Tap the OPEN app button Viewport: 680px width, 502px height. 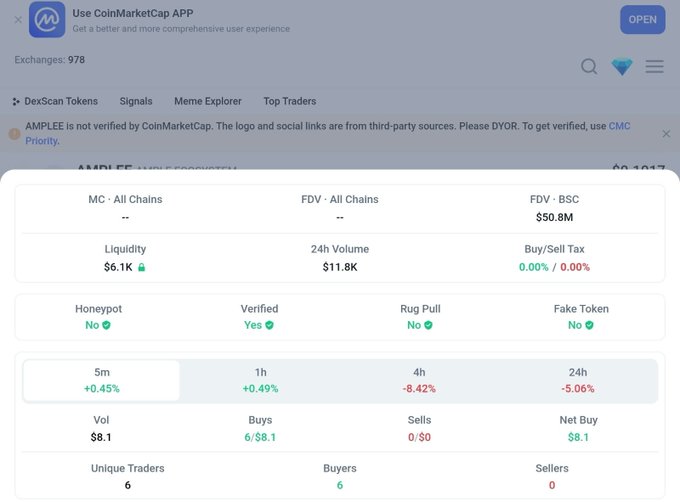(x=642, y=20)
